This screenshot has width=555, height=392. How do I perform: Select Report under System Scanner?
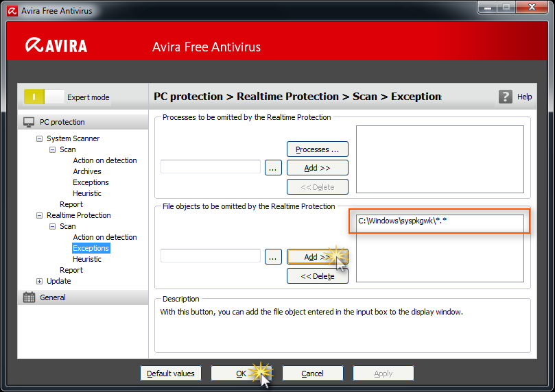coord(71,204)
